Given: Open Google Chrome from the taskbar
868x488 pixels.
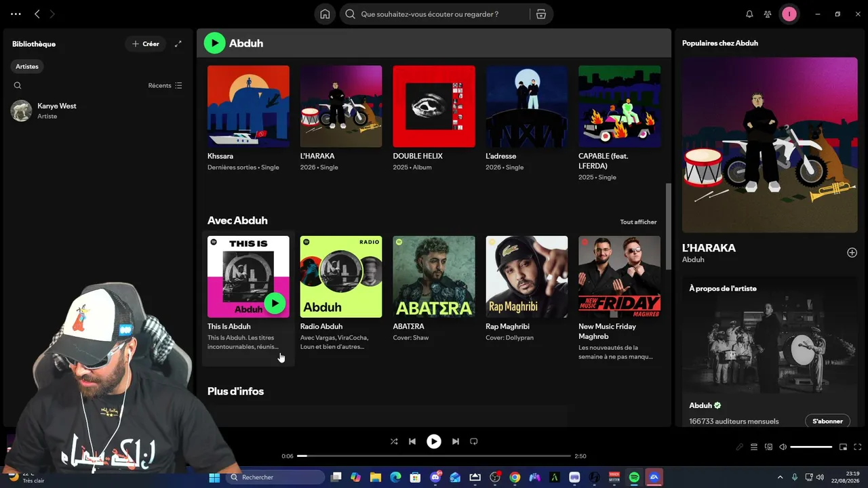Looking at the screenshot, I should click(515, 477).
